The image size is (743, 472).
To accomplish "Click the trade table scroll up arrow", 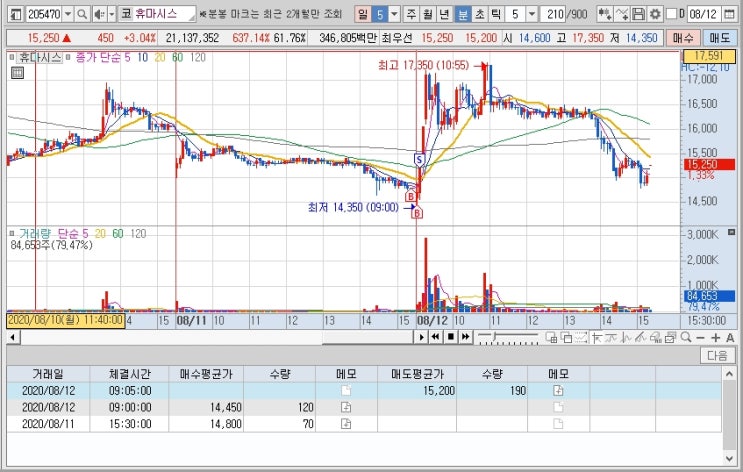I will (x=730, y=374).
